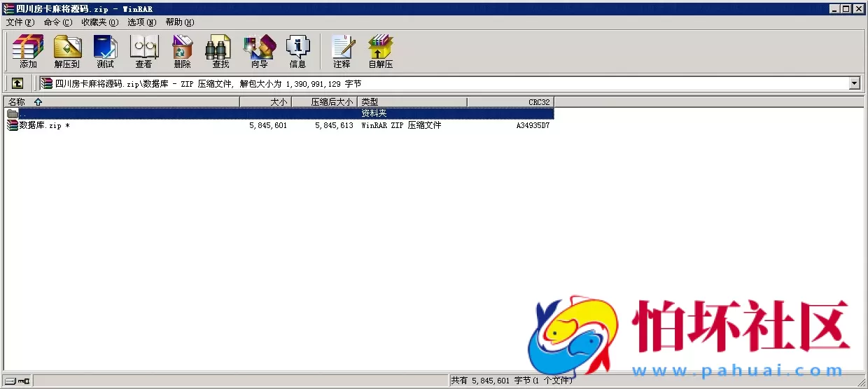Click the WinRAR title bar app icon

point(8,9)
